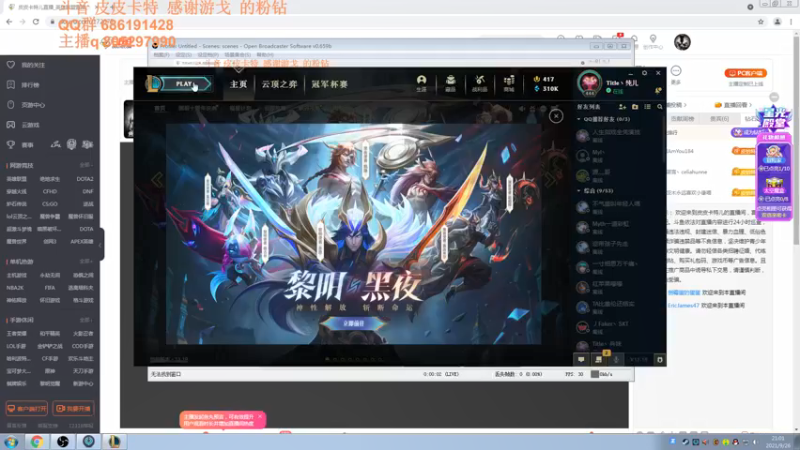
Task: Click PC客户端 download button
Action: (746, 73)
